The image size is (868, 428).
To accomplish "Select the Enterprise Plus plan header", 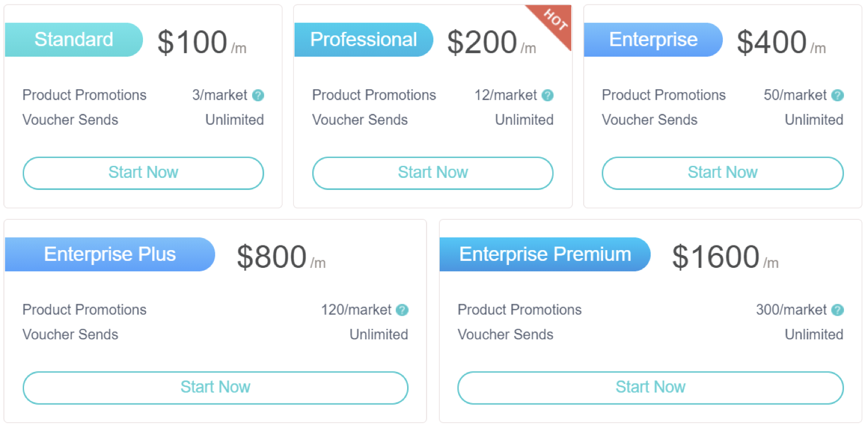I will click(x=110, y=254).
